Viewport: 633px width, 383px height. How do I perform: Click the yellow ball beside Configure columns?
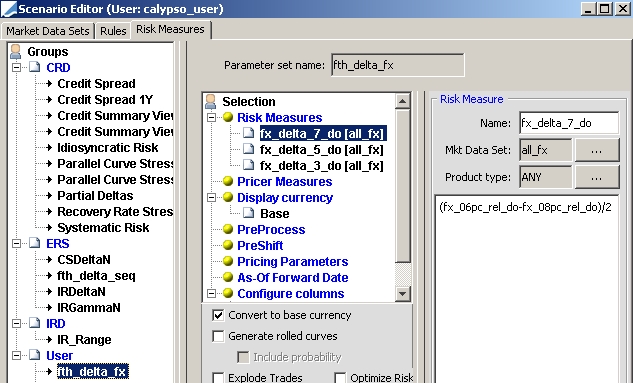[228, 293]
